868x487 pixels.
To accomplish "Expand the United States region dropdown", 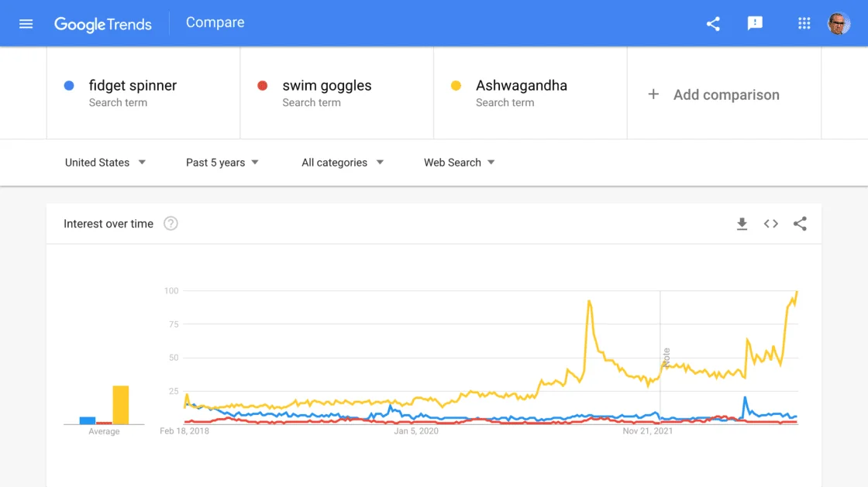I will click(x=105, y=163).
